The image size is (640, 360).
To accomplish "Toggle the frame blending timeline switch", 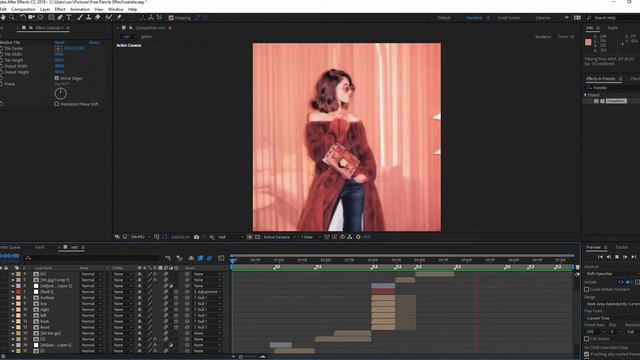I will pyautogui.click(x=200, y=258).
